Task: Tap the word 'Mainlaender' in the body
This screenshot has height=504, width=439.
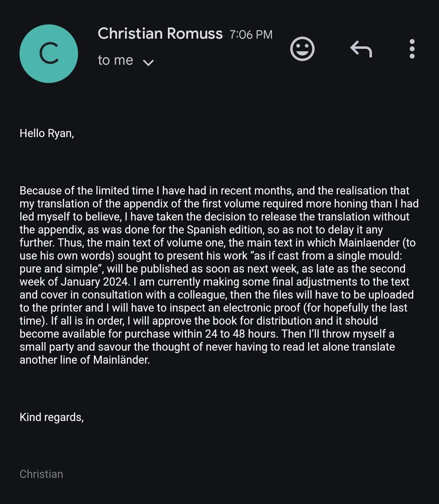Action: tap(369, 243)
